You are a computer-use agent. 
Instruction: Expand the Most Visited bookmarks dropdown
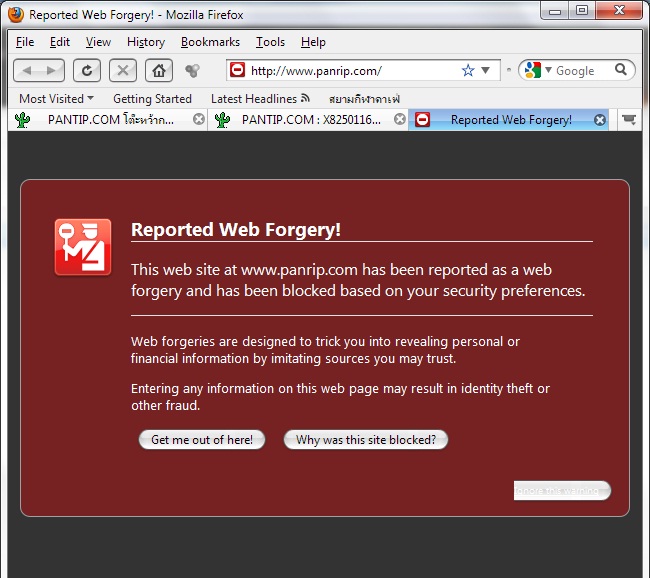pyautogui.click(x=56, y=99)
